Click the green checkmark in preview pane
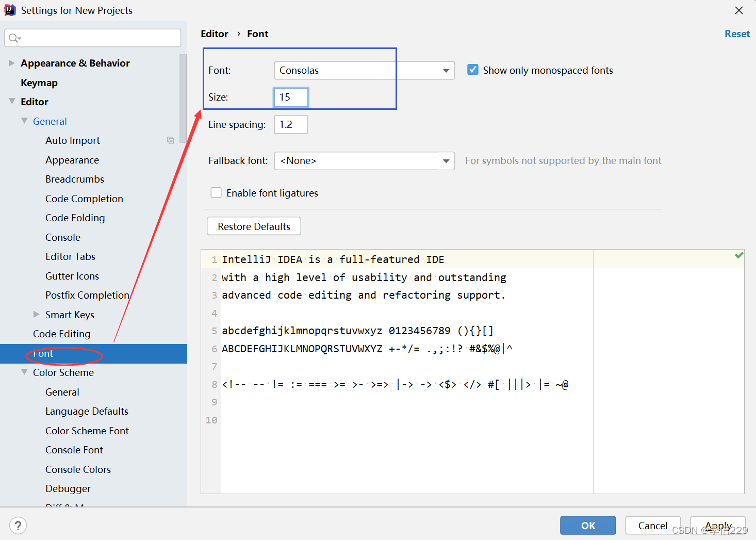Viewport: 756px width, 540px height. [x=739, y=255]
